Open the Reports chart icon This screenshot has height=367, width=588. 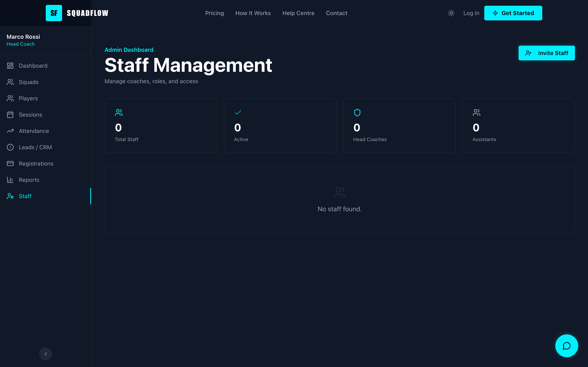(x=10, y=180)
